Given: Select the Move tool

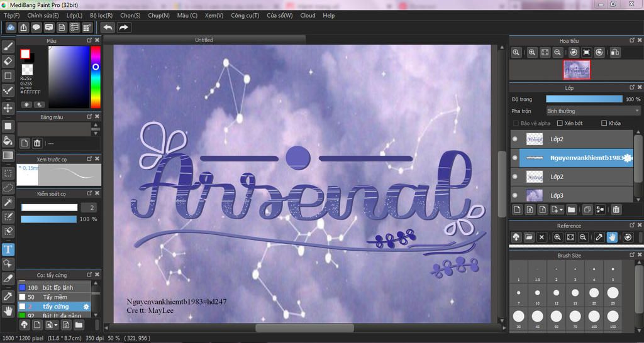Looking at the screenshot, I should tap(8, 108).
